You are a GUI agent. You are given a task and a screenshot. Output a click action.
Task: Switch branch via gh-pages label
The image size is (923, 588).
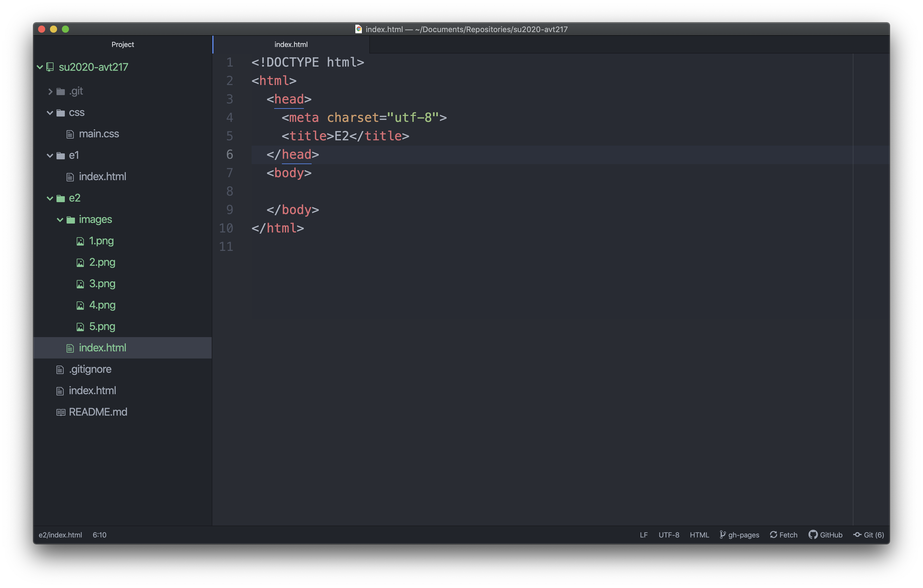click(744, 535)
